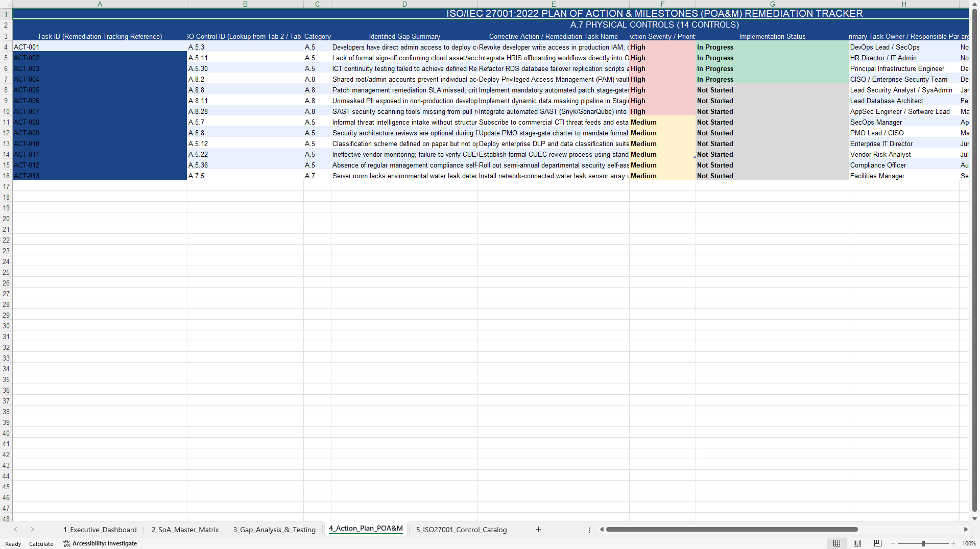
Task: Select the Facilities Manager cell
Action: (x=904, y=176)
